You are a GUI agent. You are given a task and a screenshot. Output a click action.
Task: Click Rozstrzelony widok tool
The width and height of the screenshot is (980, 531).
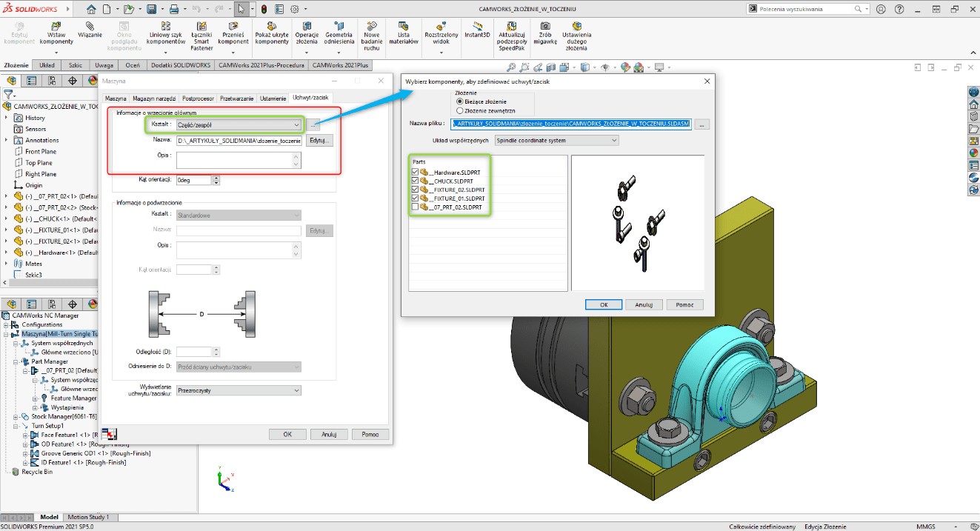click(441, 35)
